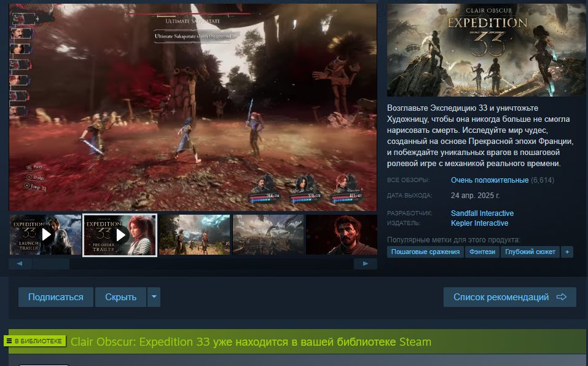Image resolution: width=588 pixels, height=366 pixels.
Task: Select the 'Пошаговые сражения' tag
Action: pyautogui.click(x=425, y=252)
